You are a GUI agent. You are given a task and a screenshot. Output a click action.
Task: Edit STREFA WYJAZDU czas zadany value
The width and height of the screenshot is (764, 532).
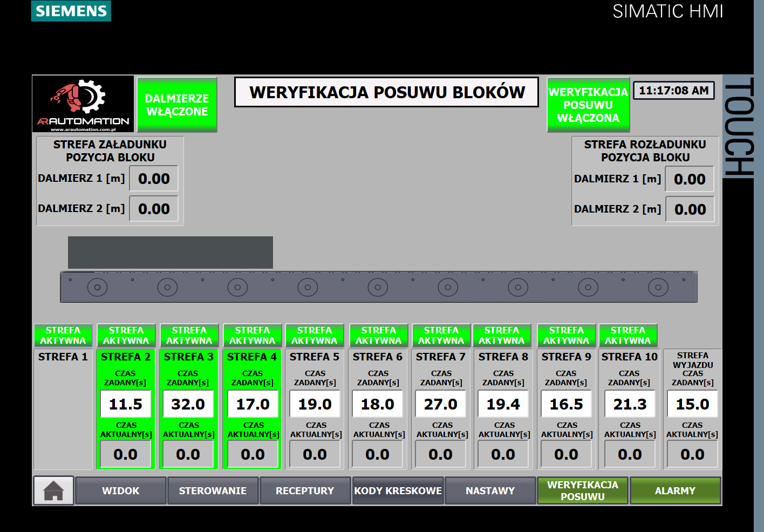tap(692, 403)
